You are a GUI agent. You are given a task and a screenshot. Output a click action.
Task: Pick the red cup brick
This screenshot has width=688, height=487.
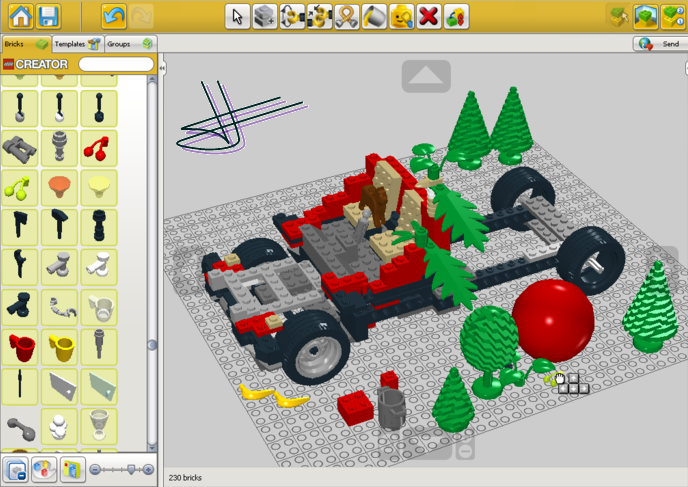coord(20,347)
